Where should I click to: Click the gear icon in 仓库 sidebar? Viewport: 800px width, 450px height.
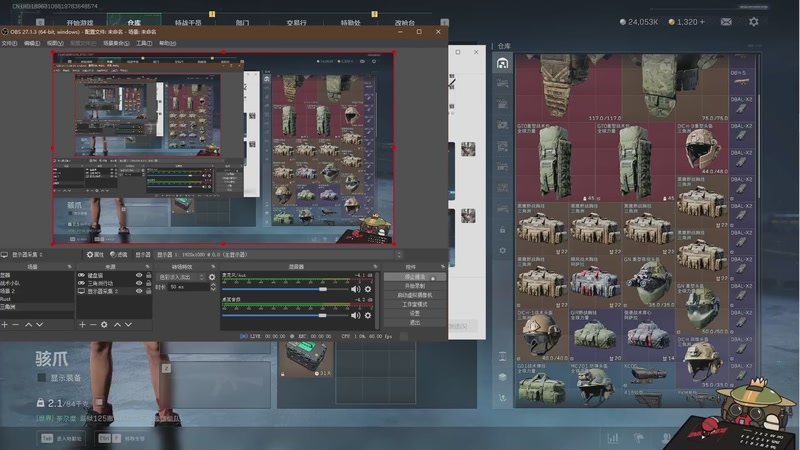(503, 251)
